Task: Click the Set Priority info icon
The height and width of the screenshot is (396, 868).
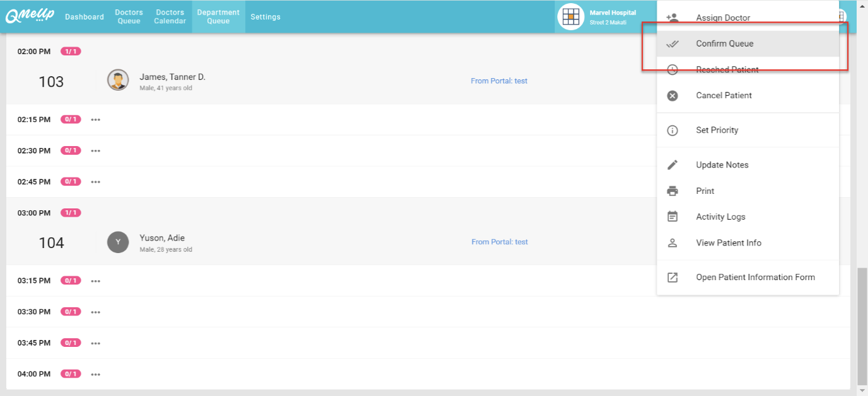Action: click(673, 130)
